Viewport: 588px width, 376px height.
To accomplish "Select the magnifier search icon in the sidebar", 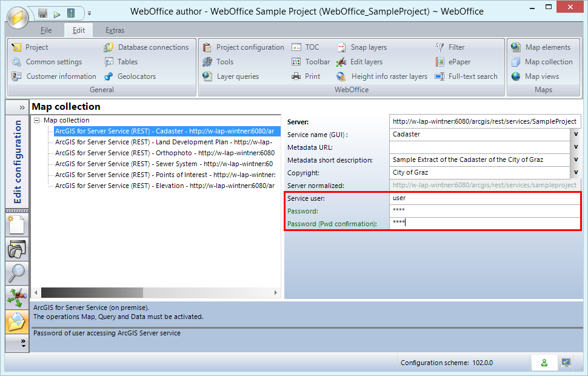I will pos(16,273).
